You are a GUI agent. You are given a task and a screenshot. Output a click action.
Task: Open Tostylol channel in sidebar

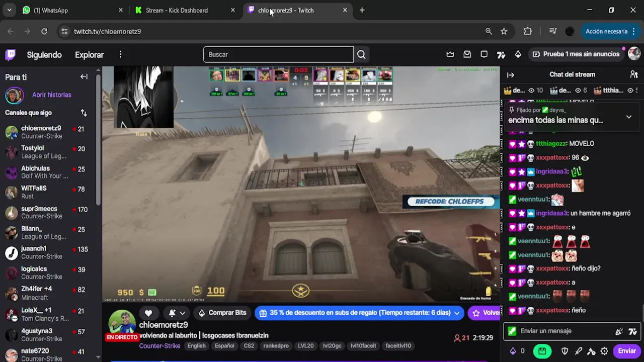point(48,152)
